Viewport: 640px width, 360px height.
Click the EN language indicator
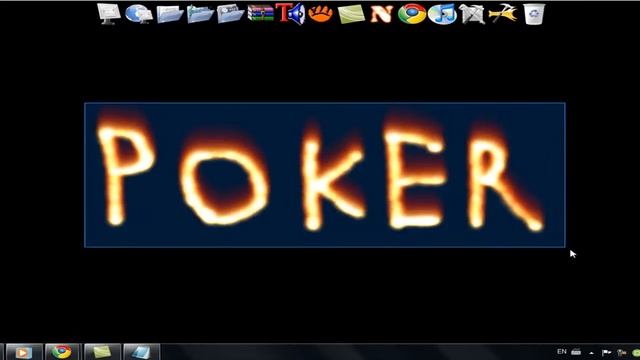(562, 351)
